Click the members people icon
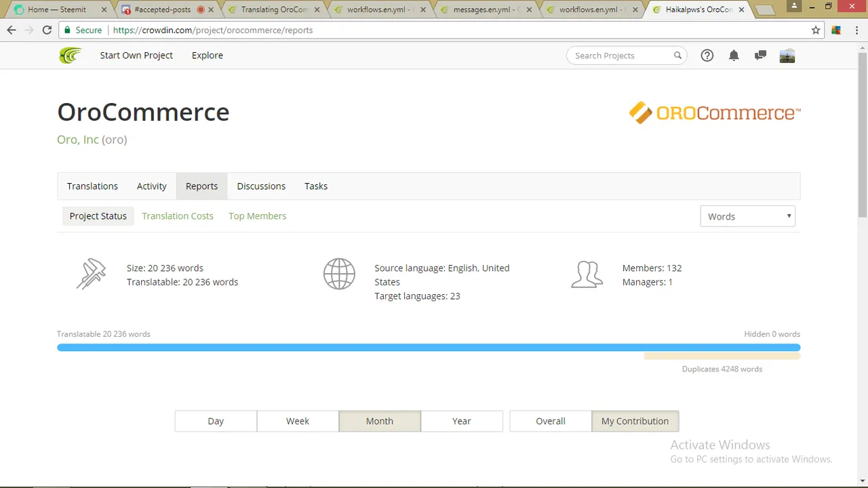This screenshot has height=488, width=868. 587,274
